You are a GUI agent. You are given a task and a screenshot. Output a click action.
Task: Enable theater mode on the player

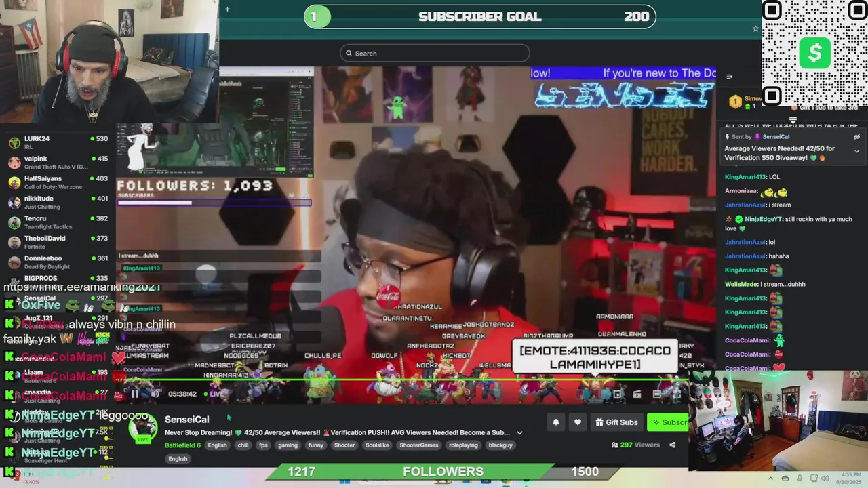pos(656,394)
